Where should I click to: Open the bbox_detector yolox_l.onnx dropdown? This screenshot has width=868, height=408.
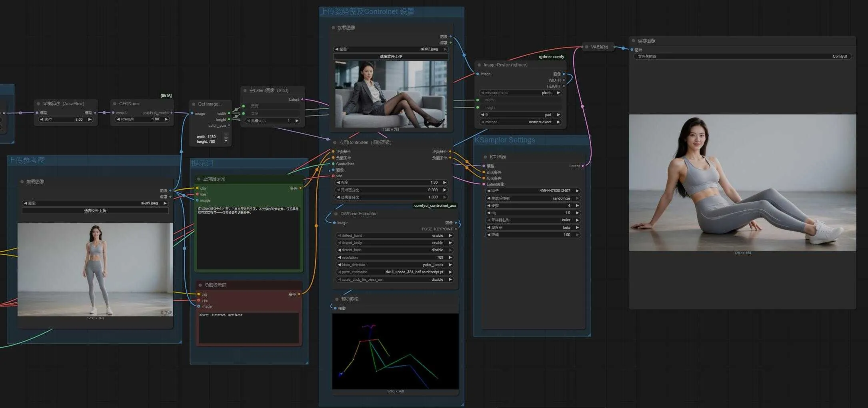tap(394, 265)
